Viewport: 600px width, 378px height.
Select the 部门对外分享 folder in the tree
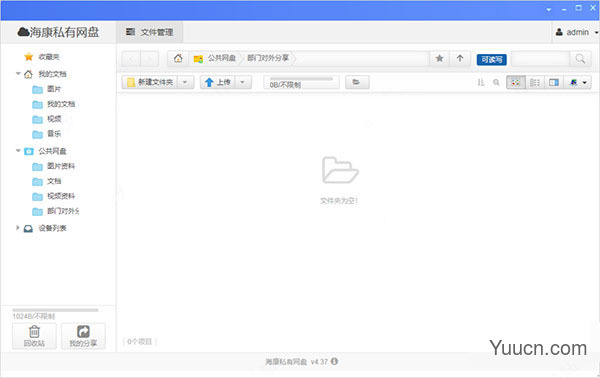63,211
